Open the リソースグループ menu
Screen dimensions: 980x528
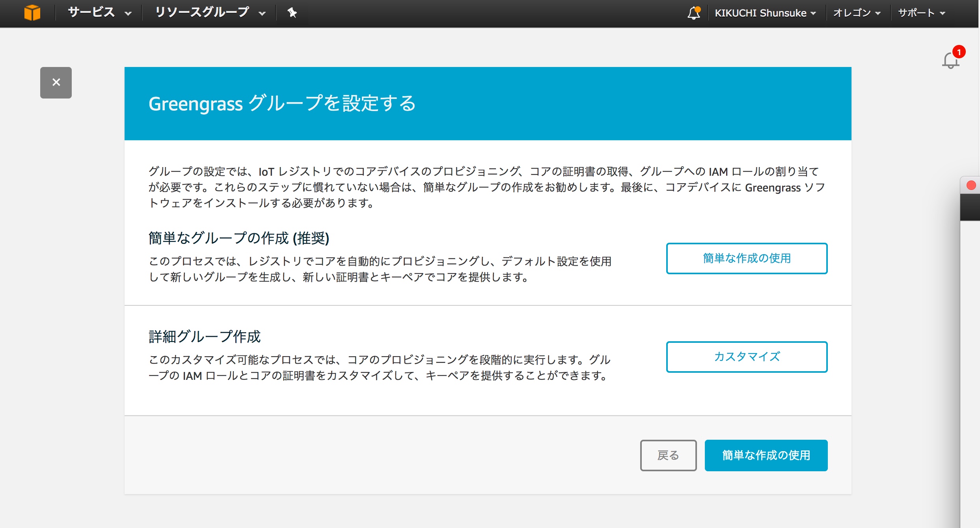tap(210, 13)
